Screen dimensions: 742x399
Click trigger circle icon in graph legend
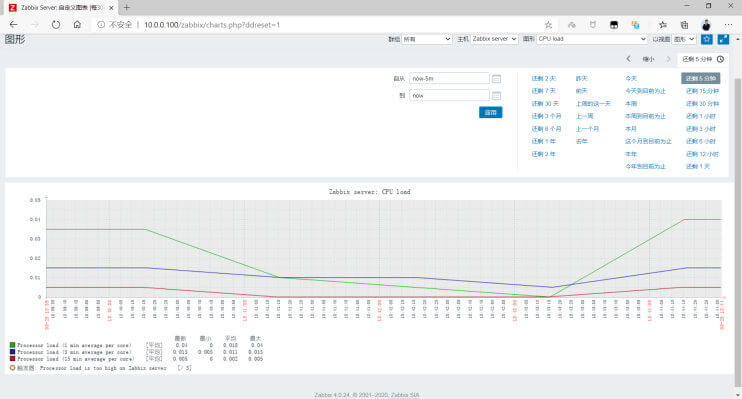[12, 368]
